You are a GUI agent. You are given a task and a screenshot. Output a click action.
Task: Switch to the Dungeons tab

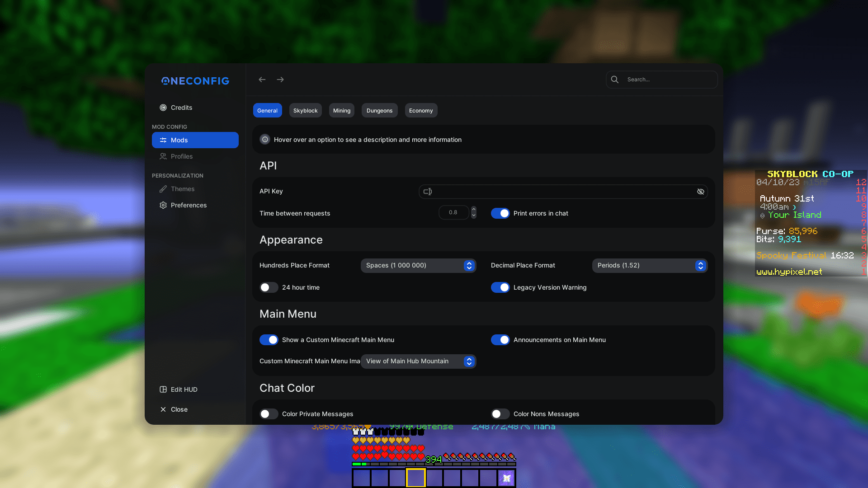click(x=379, y=110)
